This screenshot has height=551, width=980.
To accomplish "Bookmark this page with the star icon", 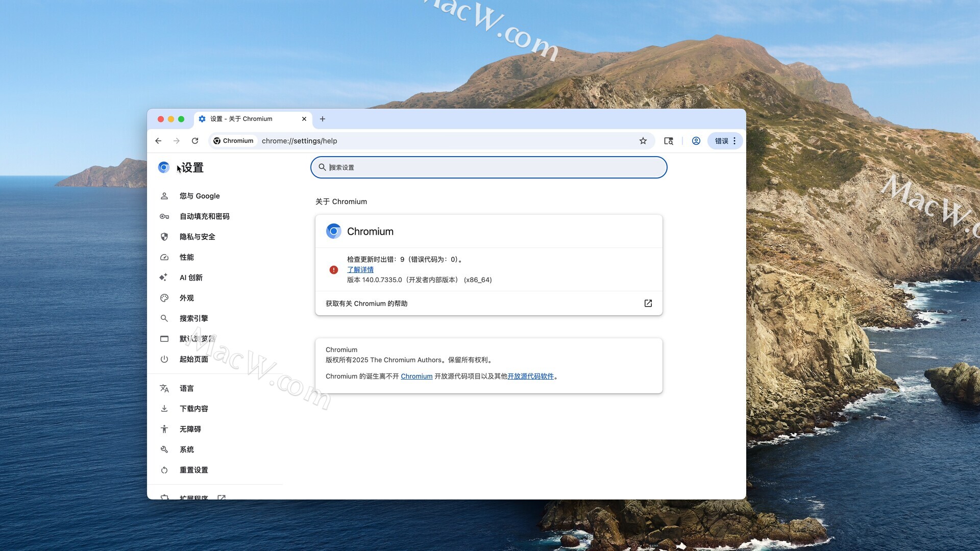I will tap(643, 141).
